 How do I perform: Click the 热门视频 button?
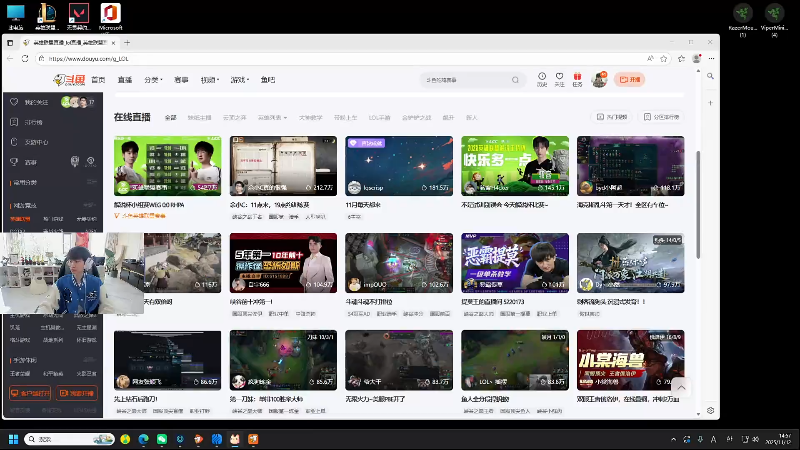(612, 117)
